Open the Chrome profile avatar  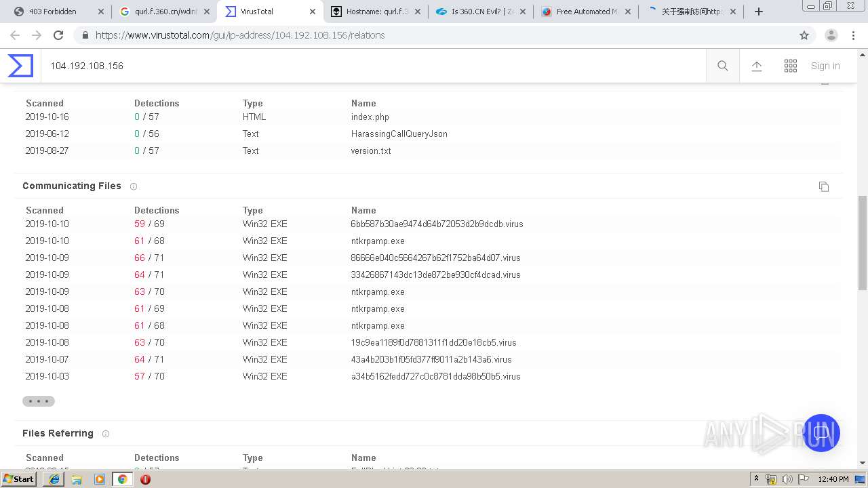831,35
